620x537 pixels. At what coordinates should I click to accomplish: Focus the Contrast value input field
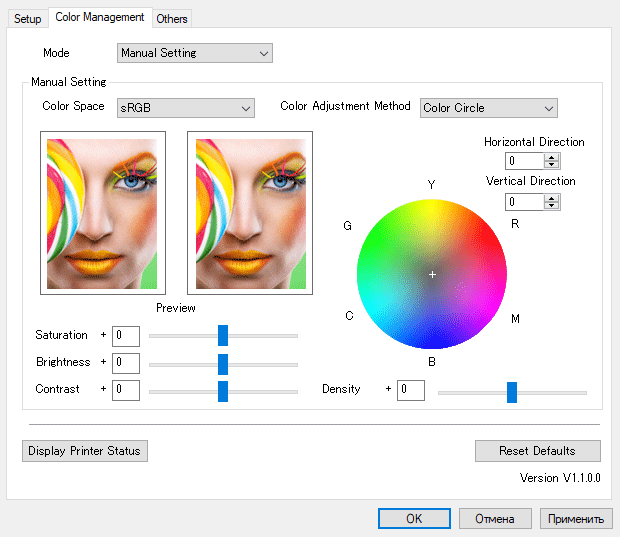126,390
